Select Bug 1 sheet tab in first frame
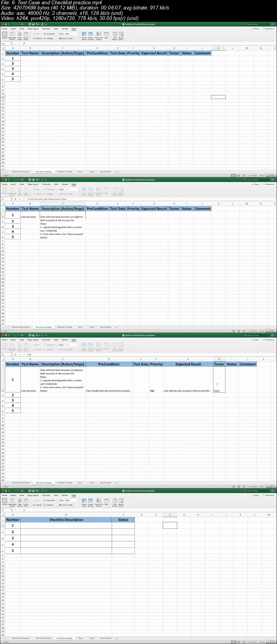Screen dimensions: 277x644 point(81,172)
